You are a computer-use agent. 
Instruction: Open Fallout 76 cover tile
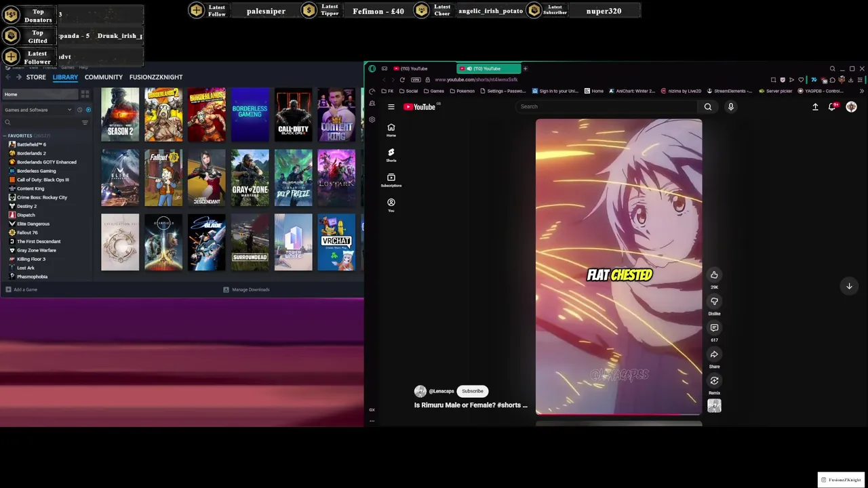163,178
